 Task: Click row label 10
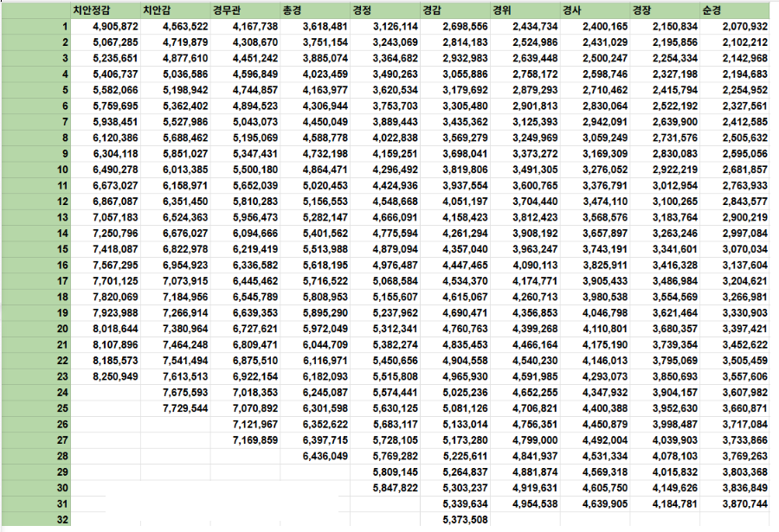tap(62, 170)
